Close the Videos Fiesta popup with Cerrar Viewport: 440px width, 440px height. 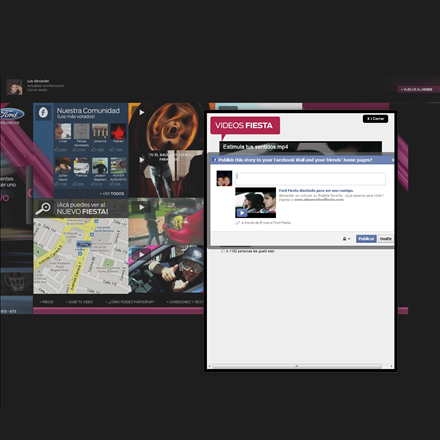pyautogui.click(x=375, y=119)
